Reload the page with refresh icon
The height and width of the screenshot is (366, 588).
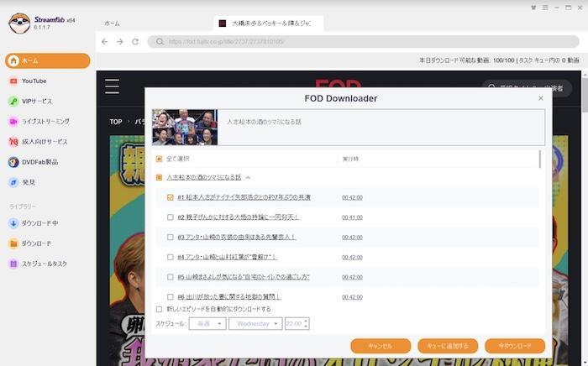tap(135, 42)
